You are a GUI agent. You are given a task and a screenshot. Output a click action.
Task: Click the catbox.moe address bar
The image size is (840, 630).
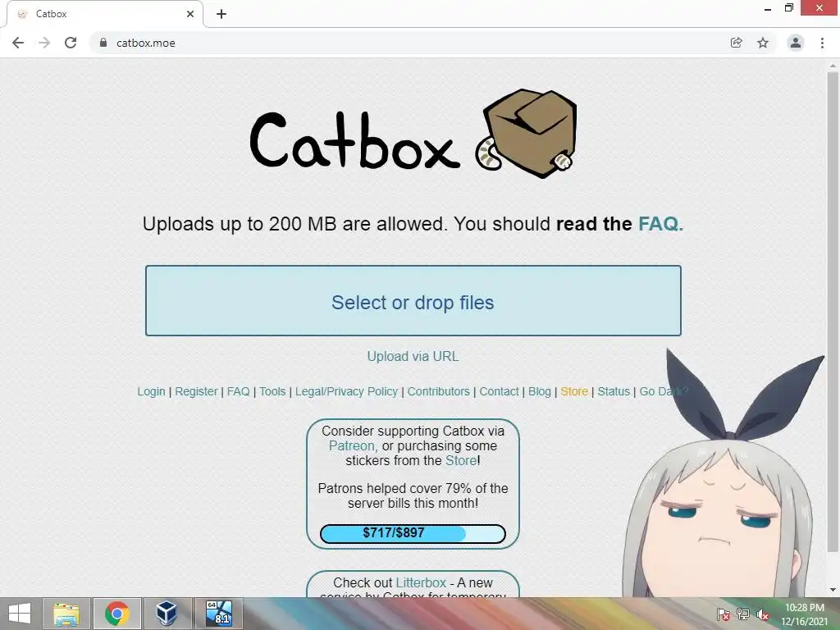pos(410,43)
